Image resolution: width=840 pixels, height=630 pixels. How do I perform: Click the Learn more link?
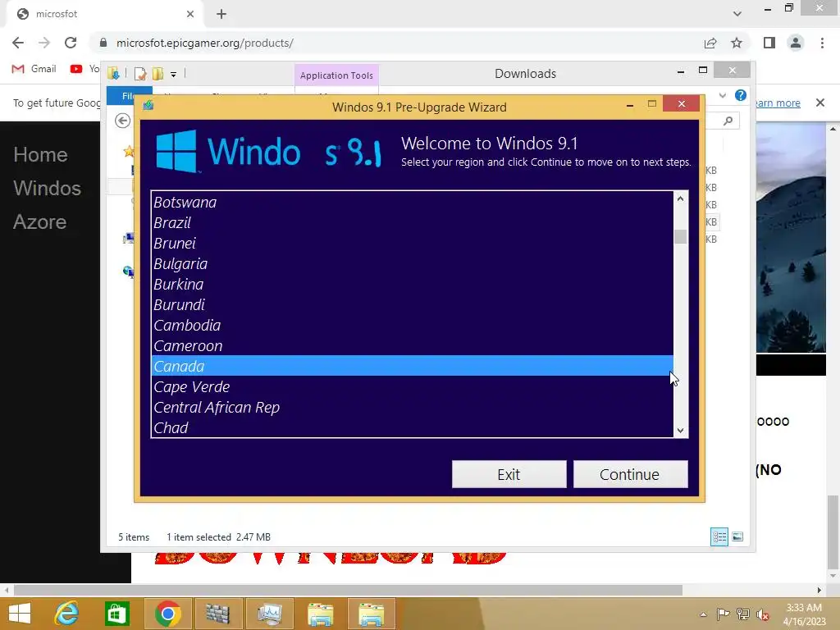coord(778,103)
